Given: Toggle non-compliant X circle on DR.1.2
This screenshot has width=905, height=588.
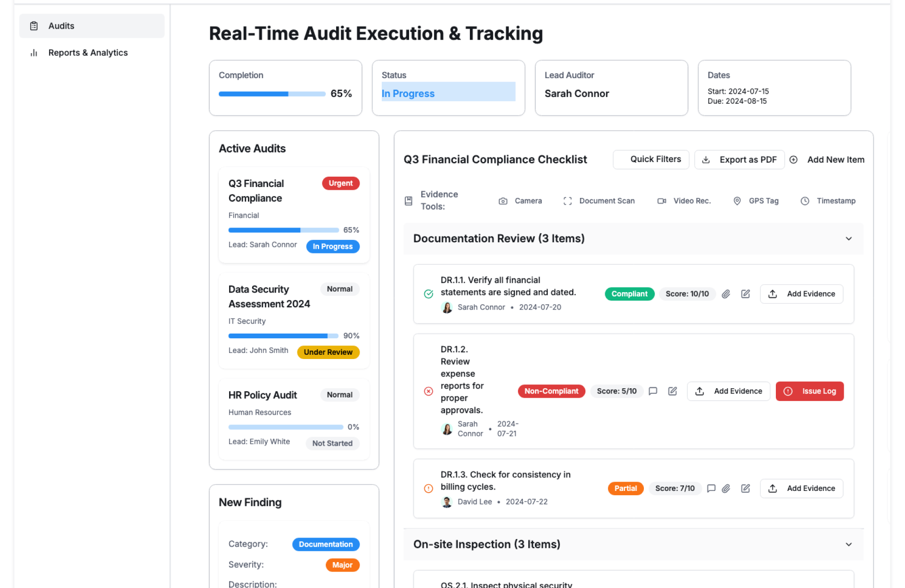Looking at the screenshot, I should (x=428, y=391).
